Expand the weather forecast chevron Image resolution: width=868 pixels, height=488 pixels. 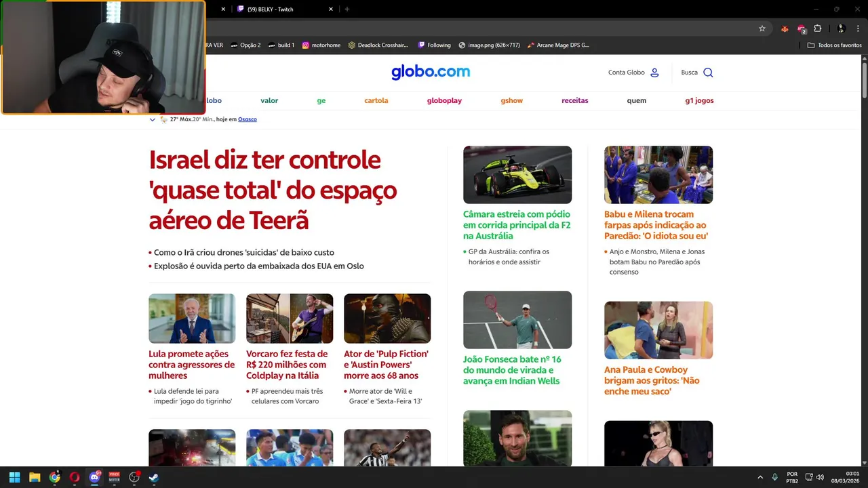pos(153,119)
